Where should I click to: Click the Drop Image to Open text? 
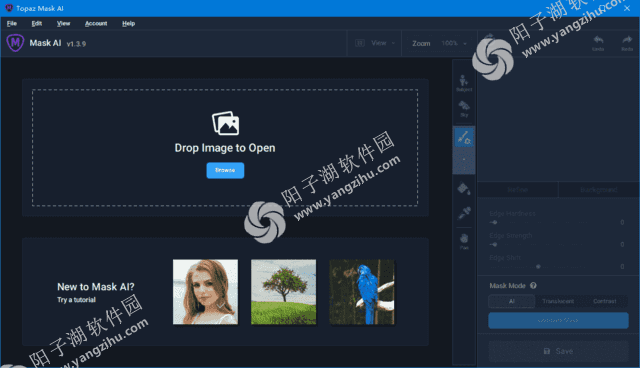pyautogui.click(x=225, y=148)
